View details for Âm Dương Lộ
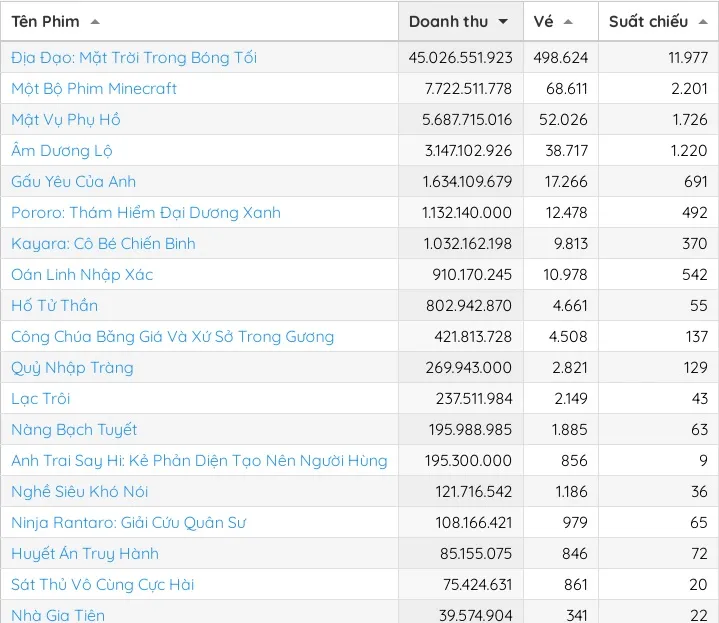This screenshot has height=623, width=719. 62,150
